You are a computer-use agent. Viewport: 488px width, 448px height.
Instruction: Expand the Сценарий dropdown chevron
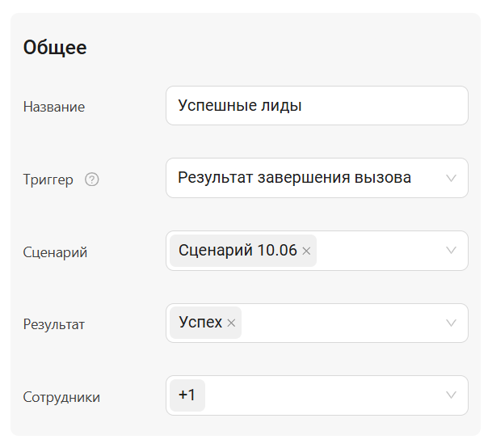pyautogui.click(x=451, y=251)
